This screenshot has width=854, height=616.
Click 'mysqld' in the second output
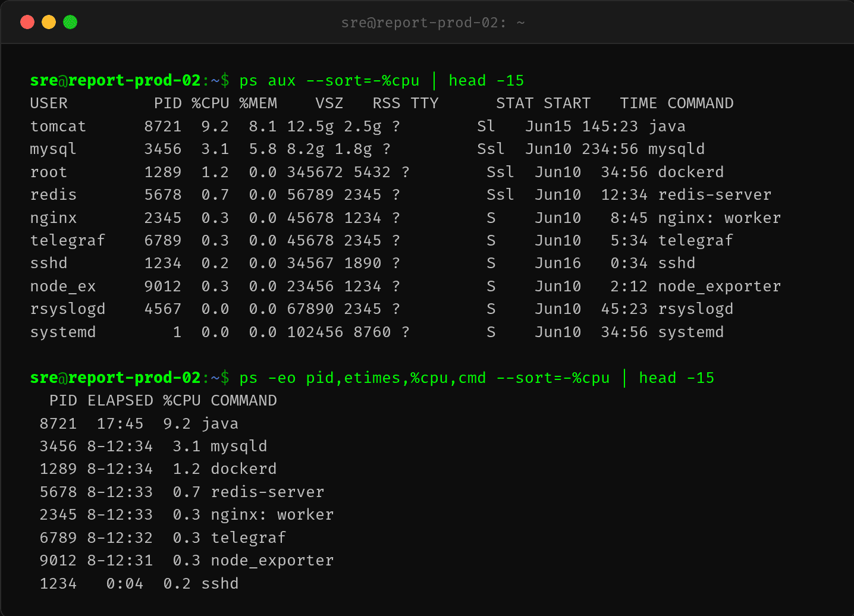[239, 447]
